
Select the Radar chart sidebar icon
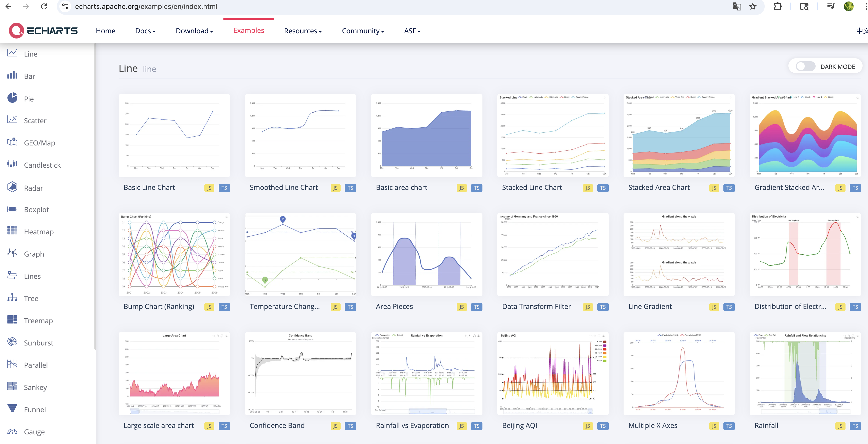(12, 187)
